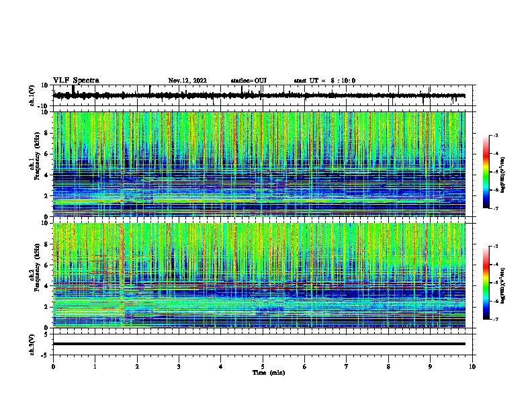Image resolution: width=532 pixels, height=411 pixels.
Task: Click the ch.1 color scale bar
Action: [x=486, y=172]
